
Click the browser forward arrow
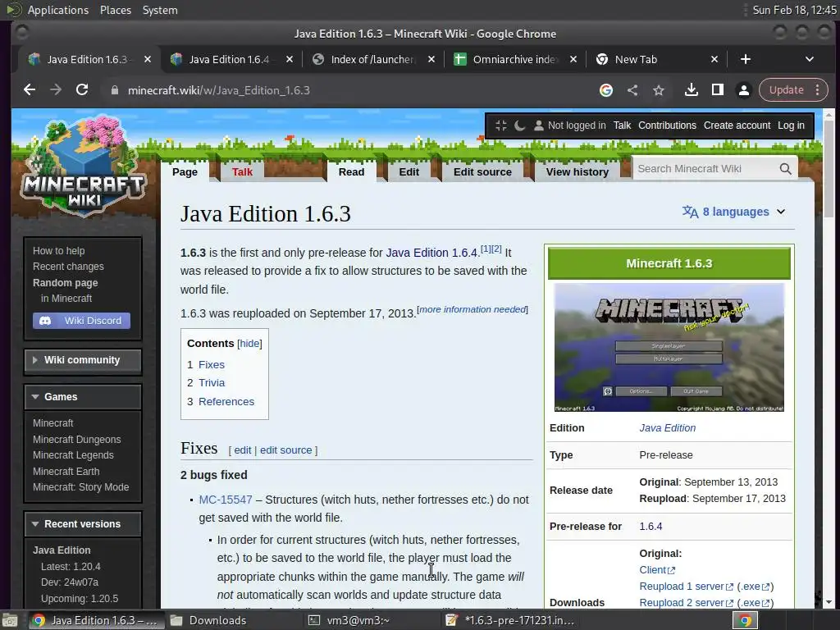click(x=56, y=90)
